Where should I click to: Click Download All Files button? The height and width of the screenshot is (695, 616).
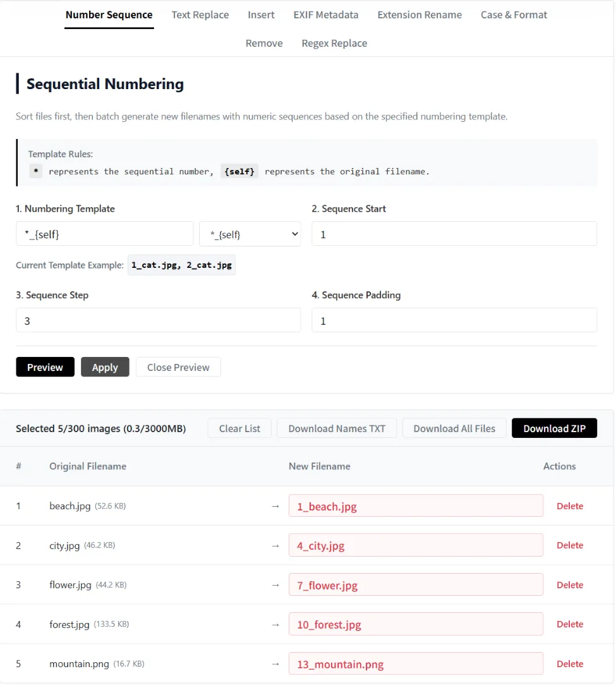pyautogui.click(x=454, y=428)
